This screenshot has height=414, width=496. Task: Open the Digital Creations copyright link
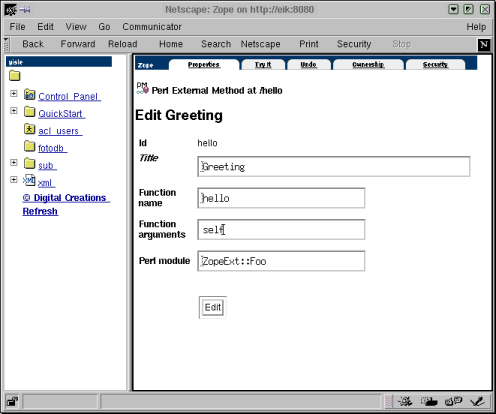(66, 198)
